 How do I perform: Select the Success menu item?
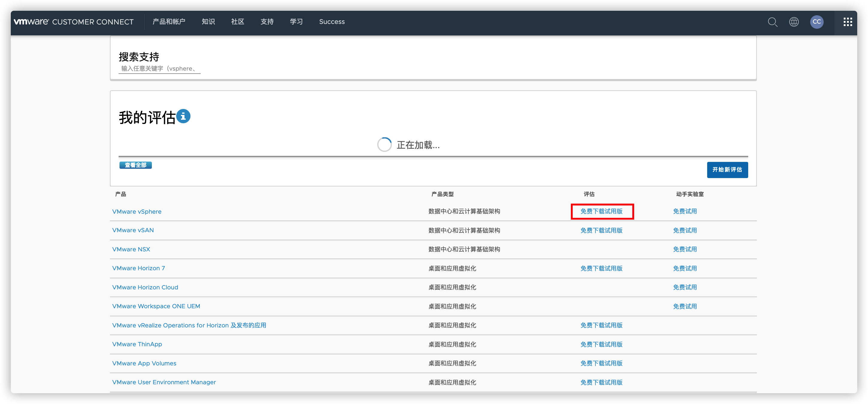click(x=332, y=22)
